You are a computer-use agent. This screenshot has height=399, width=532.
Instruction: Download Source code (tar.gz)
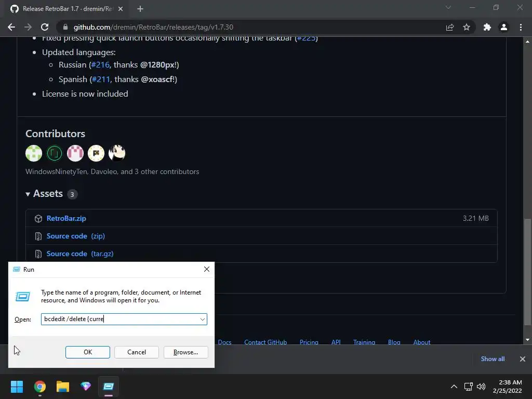pos(79,254)
